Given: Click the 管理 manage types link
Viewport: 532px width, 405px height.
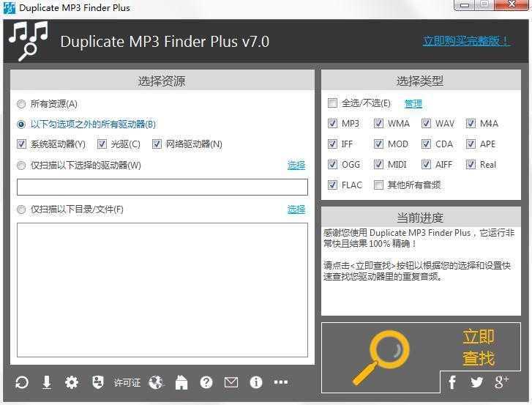Looking at the screenshot, I should (x=413, y=103).
